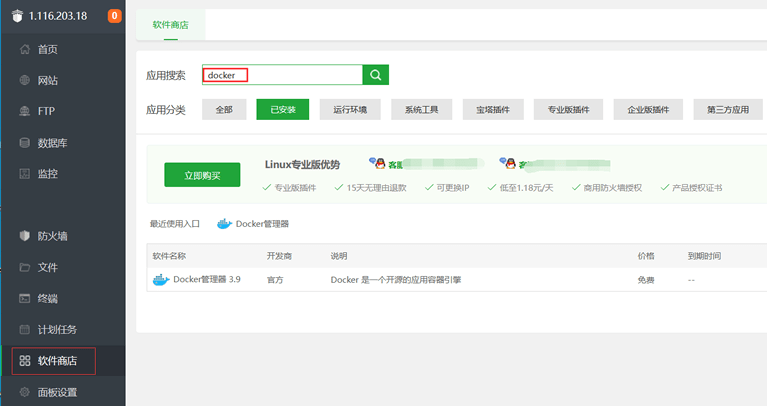Click the first QQ penguin customer service icon

click(377, 163)
